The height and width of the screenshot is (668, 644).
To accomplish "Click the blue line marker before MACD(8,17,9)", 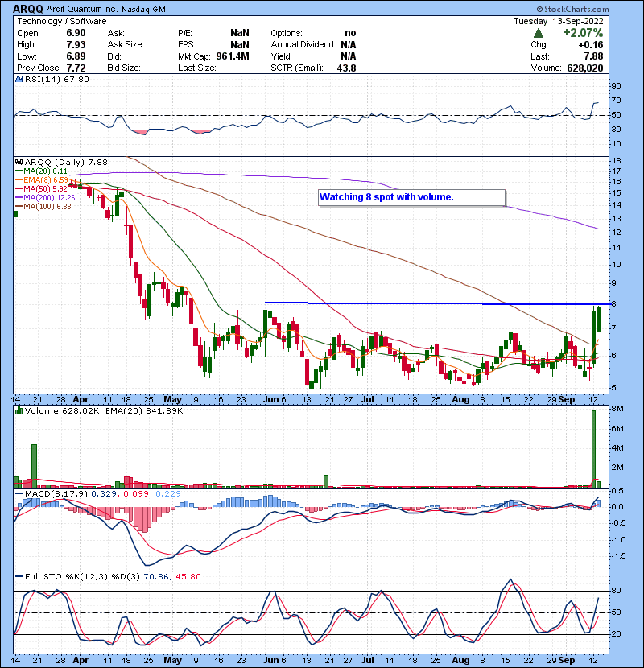I will coord(19,494).
